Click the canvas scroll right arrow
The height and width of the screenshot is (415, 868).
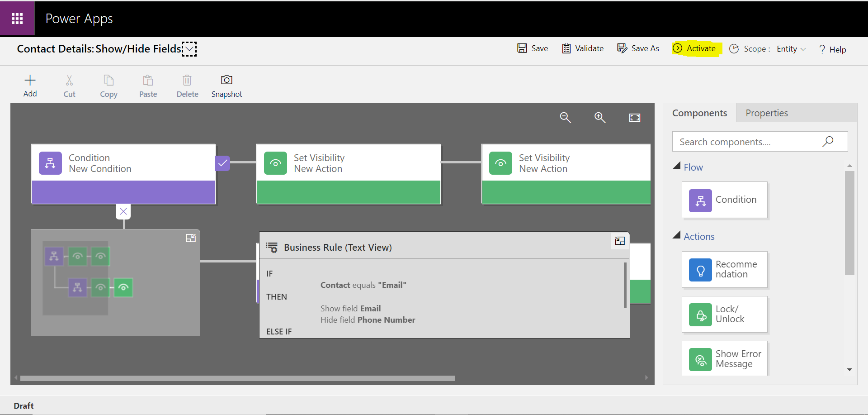coord(646,378)
